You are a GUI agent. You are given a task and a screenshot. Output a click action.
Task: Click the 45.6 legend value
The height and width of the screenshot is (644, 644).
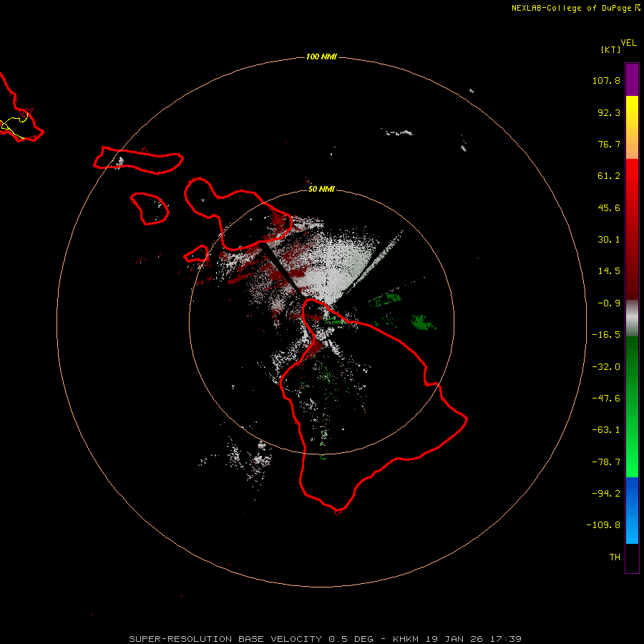pos(609,208)
